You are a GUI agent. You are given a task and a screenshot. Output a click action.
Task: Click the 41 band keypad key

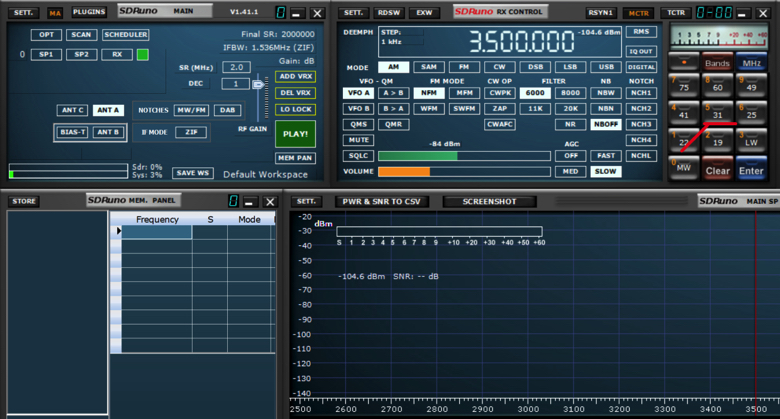pyautogui.click(x=684, y=113)
